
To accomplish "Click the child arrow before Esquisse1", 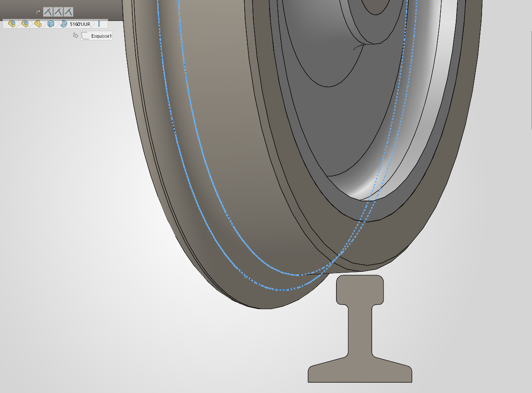I will 75,36.
